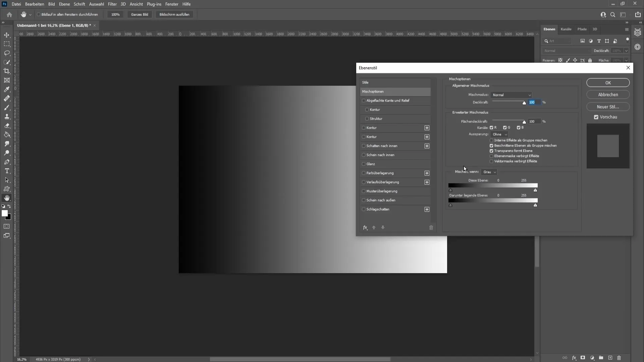Open Ebenen panel menu icon

pos(627,29)
